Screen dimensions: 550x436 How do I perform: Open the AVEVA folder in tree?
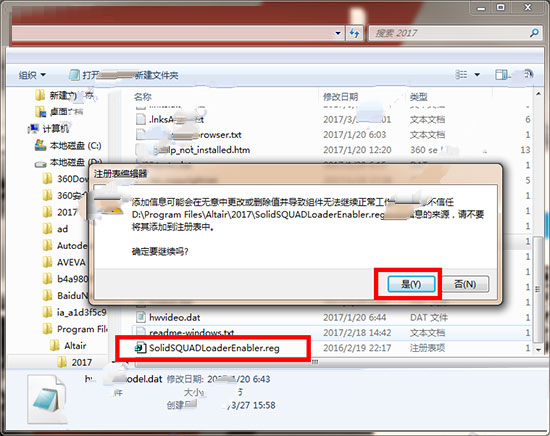click(64, 262)
